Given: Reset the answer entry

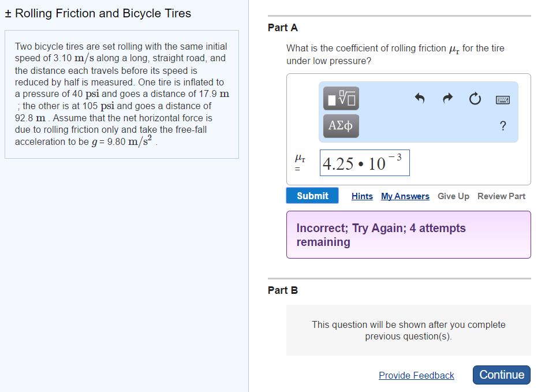Looking at the screenshot, I should coord(475,99).
